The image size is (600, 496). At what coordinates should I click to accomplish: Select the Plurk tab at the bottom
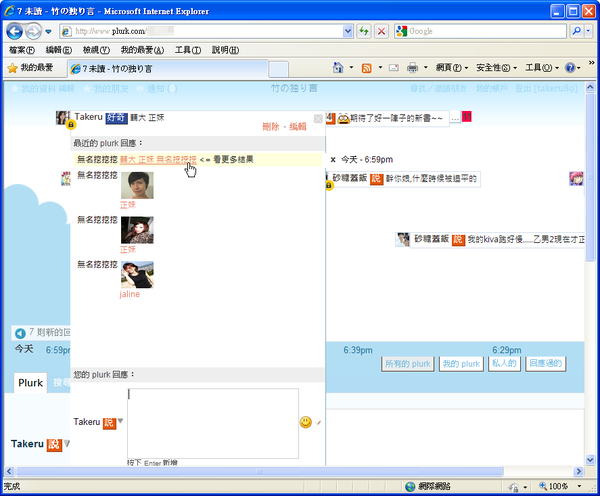pos(31,383)
